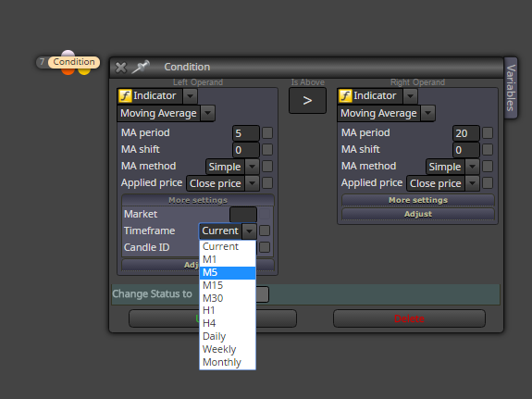This screenshot has height=399, width=532.
Task: Choose Current in the timeframe list
Action: click(228, 246)
